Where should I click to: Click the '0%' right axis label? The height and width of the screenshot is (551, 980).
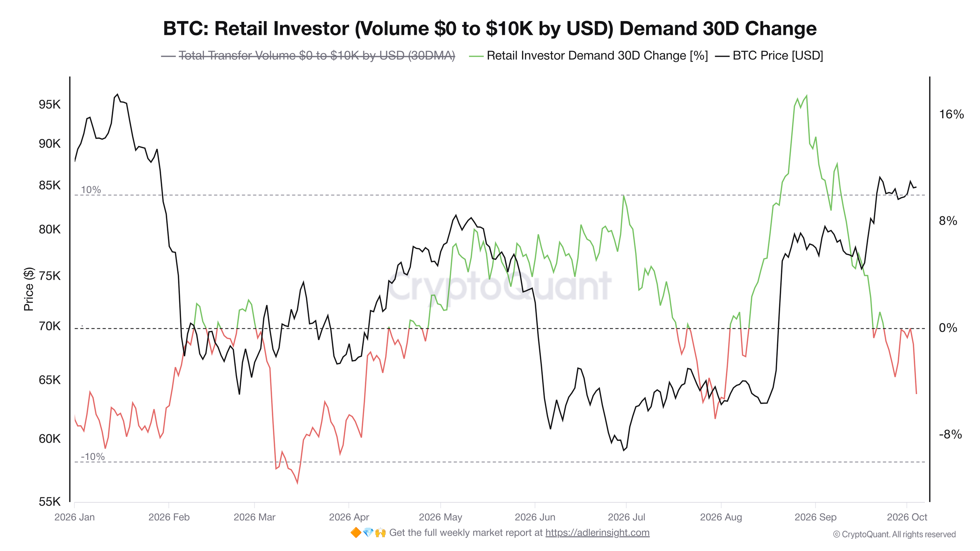948,328
